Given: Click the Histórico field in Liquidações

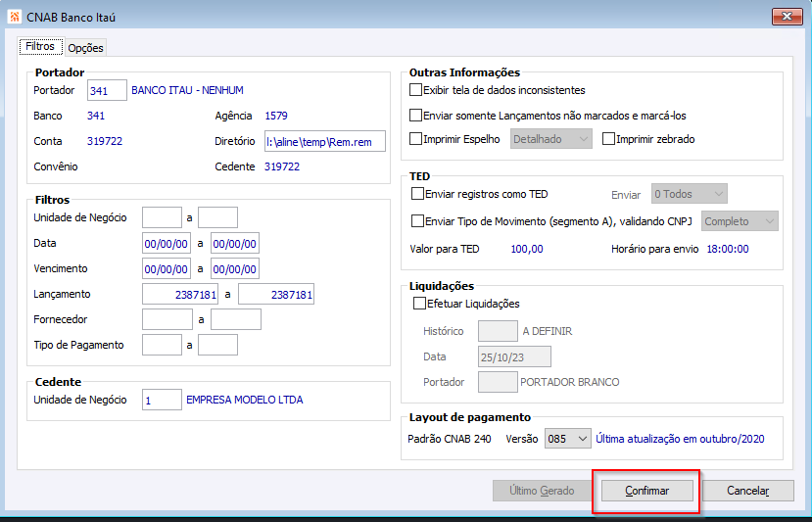Looking at the screenshot, I should tap(498, 331).
